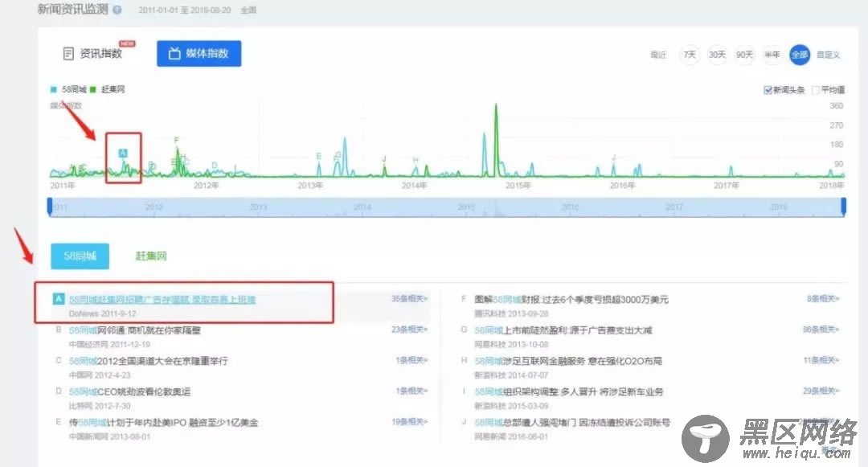Expand 19条相关 for headline E
The image size is (868, 467).
410,422
